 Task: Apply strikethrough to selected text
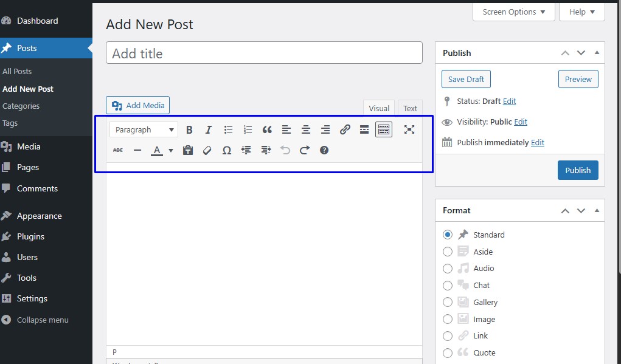click(x=117, y=149)
